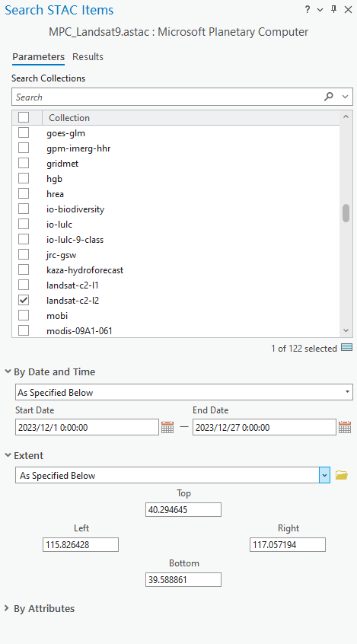Open the search box dropdown arrow
The image size is (357, 644).
tap(345, 97)
